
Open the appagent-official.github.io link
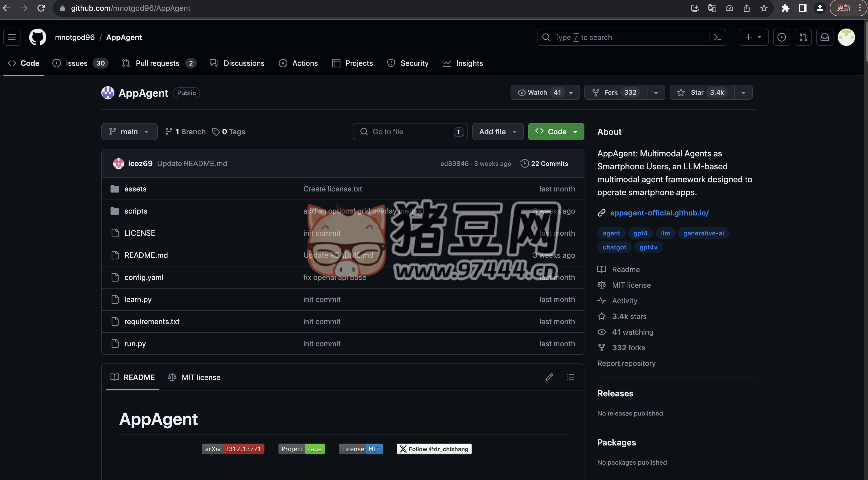659,213
